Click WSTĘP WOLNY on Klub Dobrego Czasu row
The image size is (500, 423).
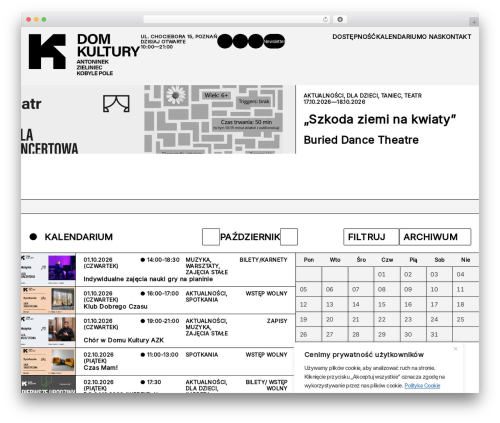266,294
